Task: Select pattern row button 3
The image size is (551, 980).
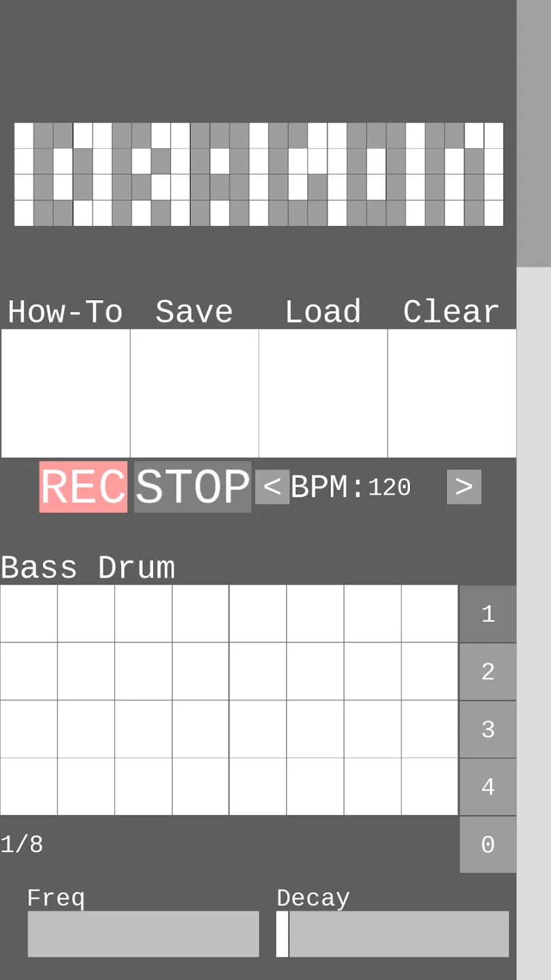Action: [488, 730]
